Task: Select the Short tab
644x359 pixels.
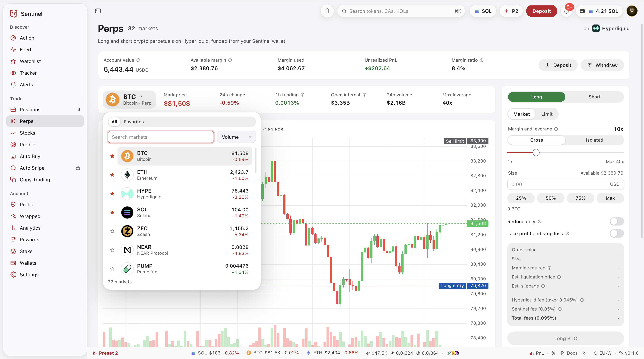Action: coord(594,97)
